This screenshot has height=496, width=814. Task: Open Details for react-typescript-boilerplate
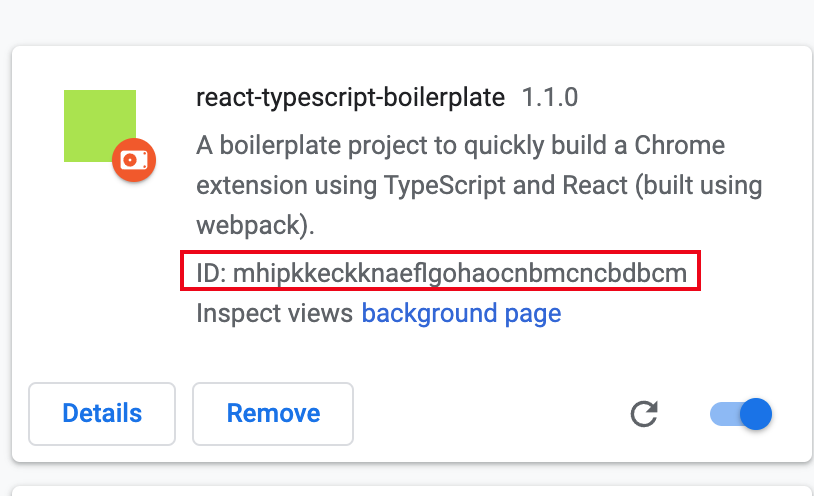(x=102, y=414)
